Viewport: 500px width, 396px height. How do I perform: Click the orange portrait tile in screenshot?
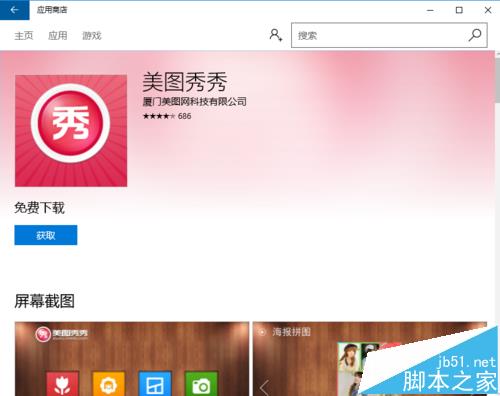point(109,383)
